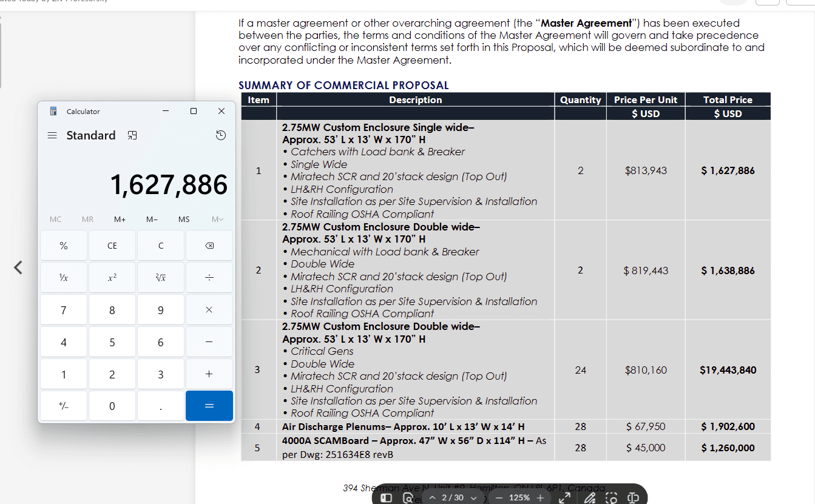Toggle sign with the +/- key
815x504 pixels.
(64, 406)
